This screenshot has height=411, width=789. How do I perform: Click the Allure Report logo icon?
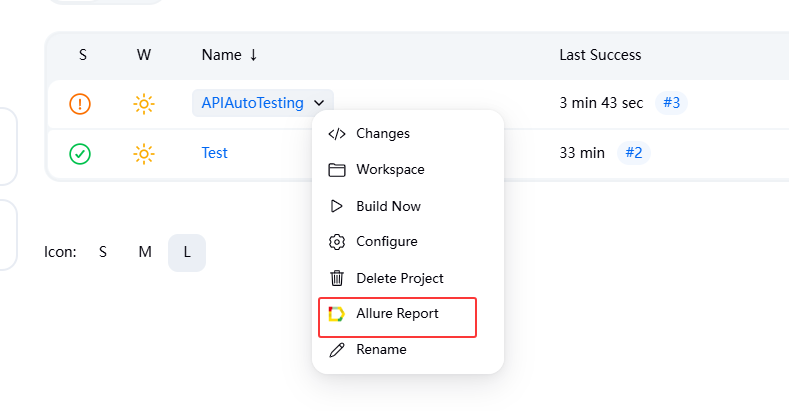click(337, 314)
